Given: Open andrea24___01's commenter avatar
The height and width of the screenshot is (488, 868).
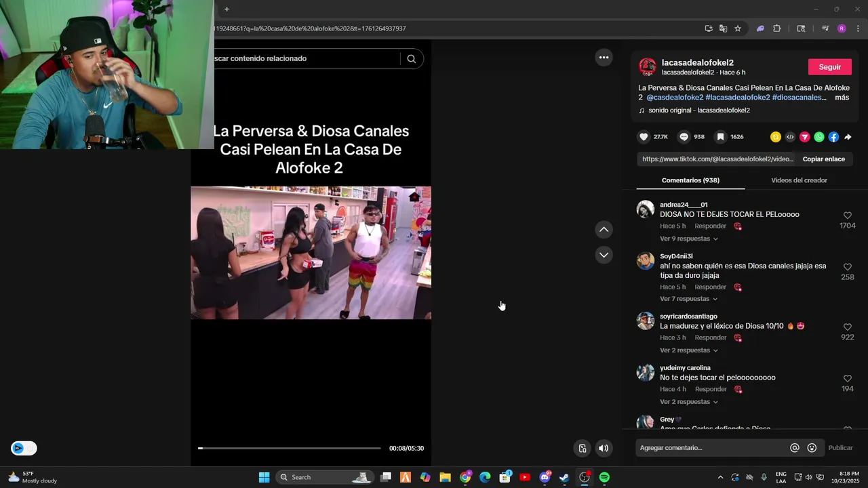Looking at the screenshot, I should pyautogui.click(x=646, y=209).
